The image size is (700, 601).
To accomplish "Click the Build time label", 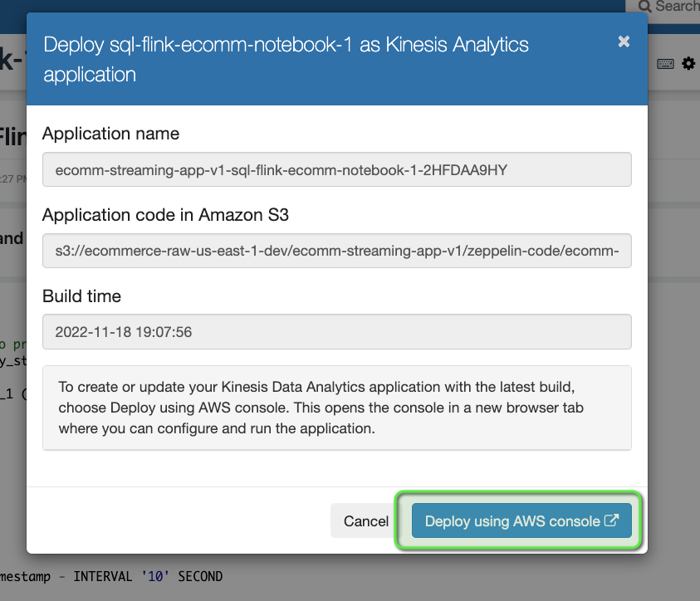I will (x=81, y=296).
